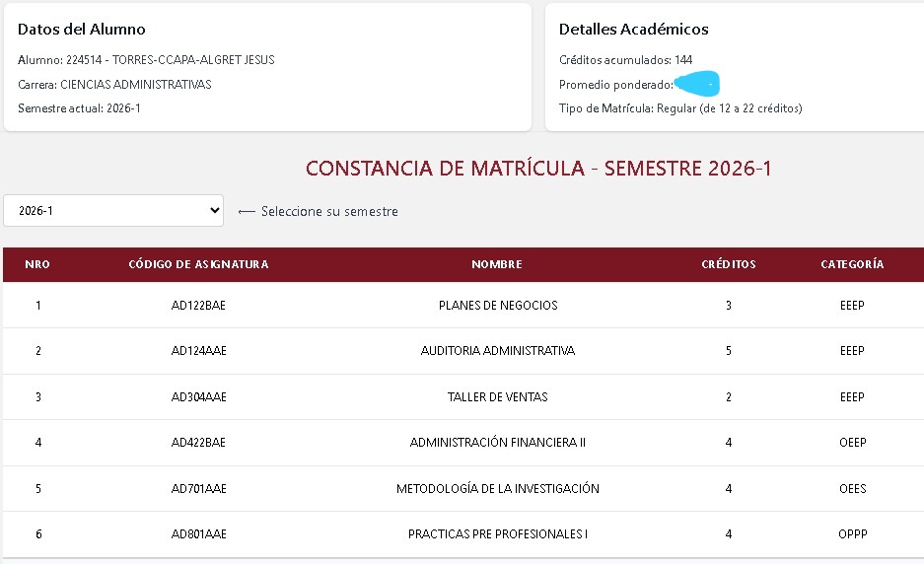Click the NOMBRE column header
This screenshot has width=924, height=564.
(x=497, y=264)
